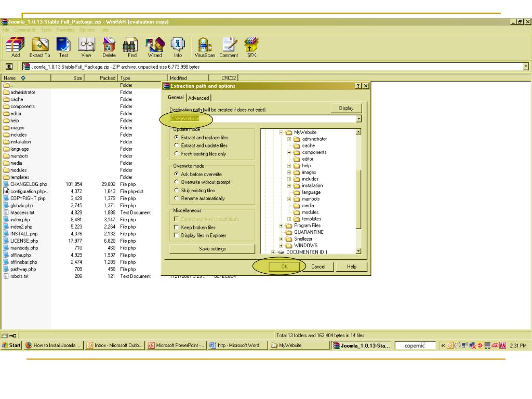Click the folder tree scroll up arrow
Screen dimensions: 532x399
coord(358,131)
